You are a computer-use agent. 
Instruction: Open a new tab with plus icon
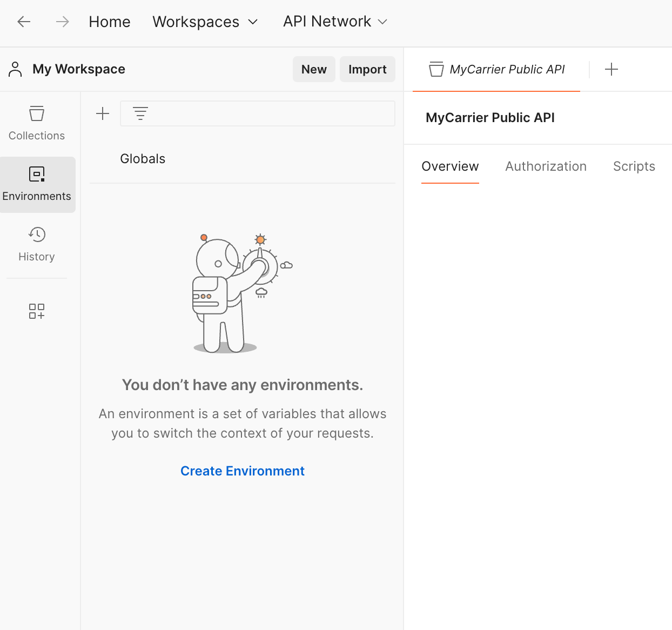[611, 69]
